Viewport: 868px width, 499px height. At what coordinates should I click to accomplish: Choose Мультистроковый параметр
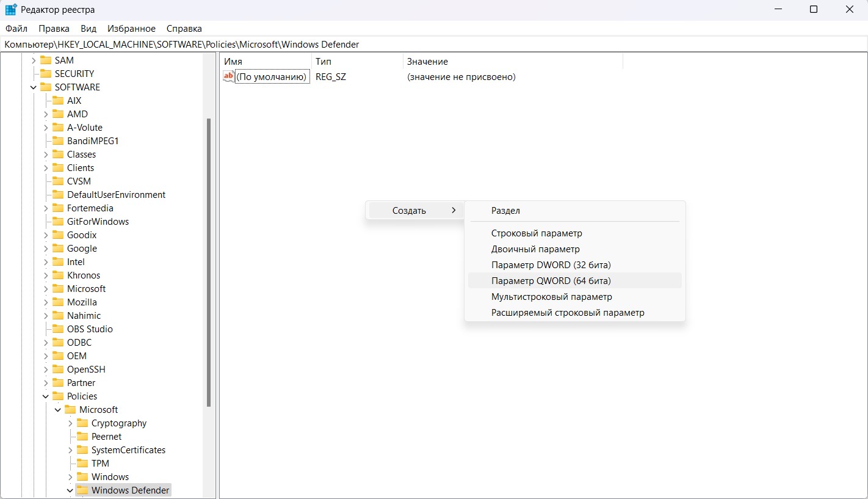coord(574,296)
